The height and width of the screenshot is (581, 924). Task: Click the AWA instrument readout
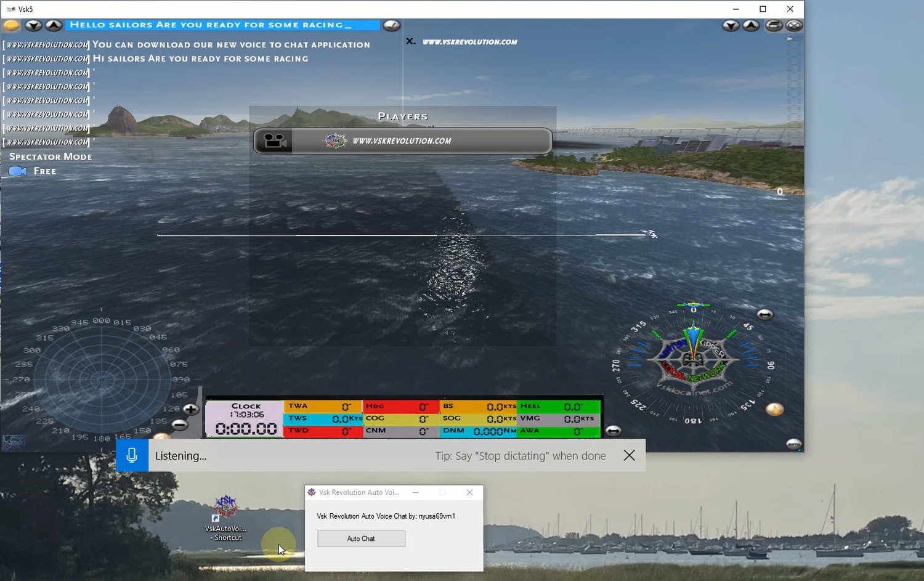[559, 431]
